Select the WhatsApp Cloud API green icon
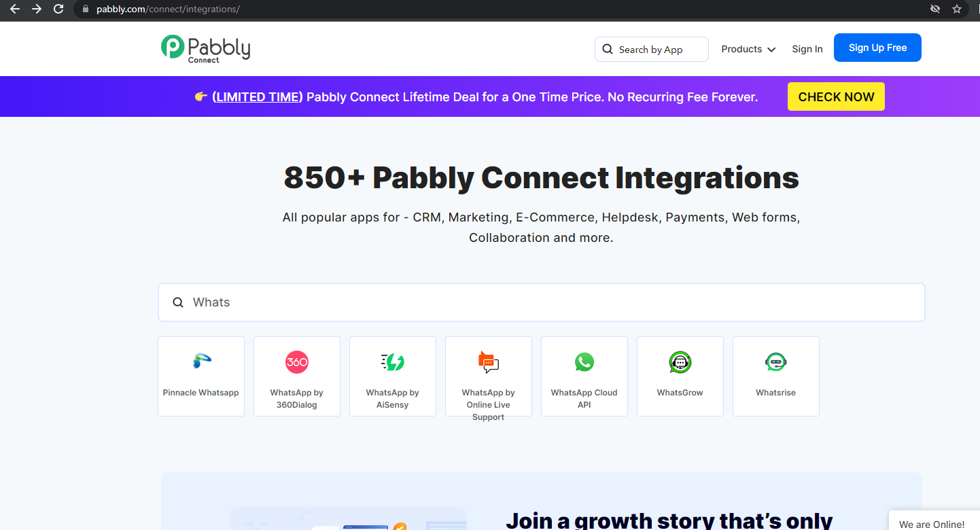 coord(584,362)
